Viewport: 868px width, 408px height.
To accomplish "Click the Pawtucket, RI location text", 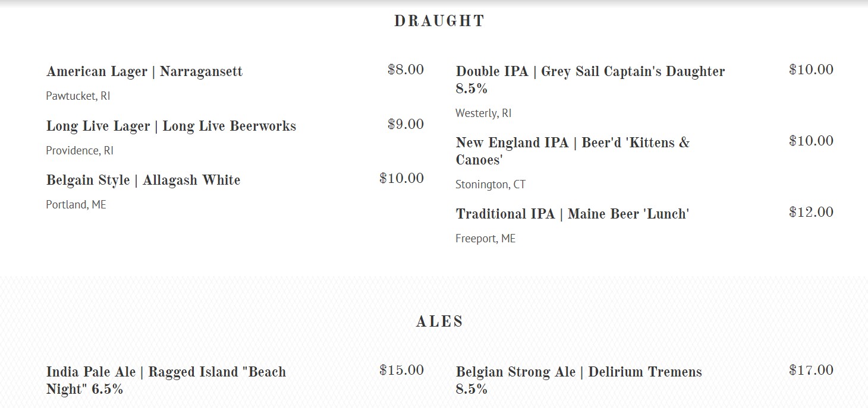I will tap(78, 96).
